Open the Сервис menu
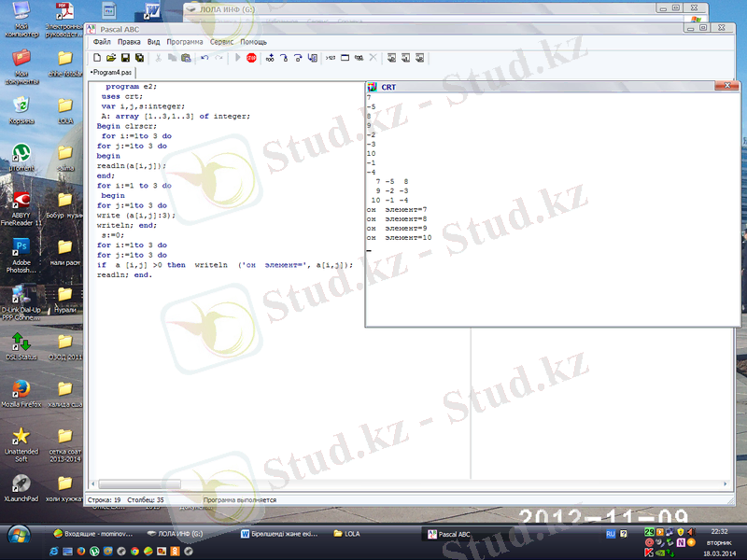The width and height of the screenshot is (747, 560). 222,42
